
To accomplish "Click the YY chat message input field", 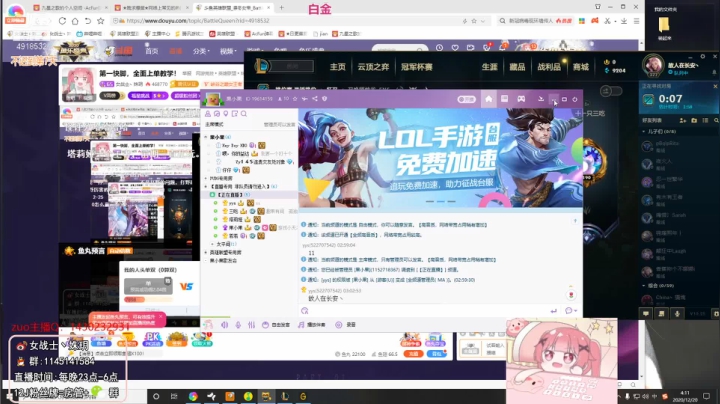I will click(427, 311).
